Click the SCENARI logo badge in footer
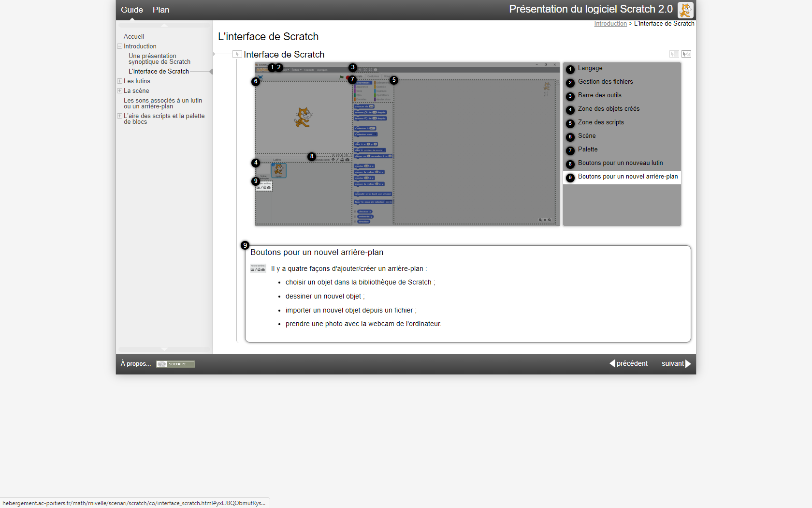812x508 pixels. click(175, 364)
